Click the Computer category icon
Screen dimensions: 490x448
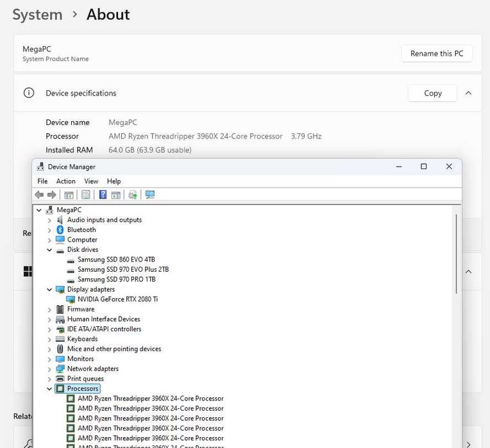(x=60, y=240)
